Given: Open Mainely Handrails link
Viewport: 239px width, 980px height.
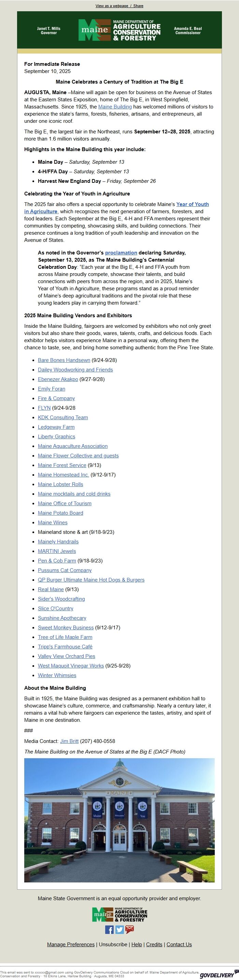Looking at the screenshot, I should [58, 541].
